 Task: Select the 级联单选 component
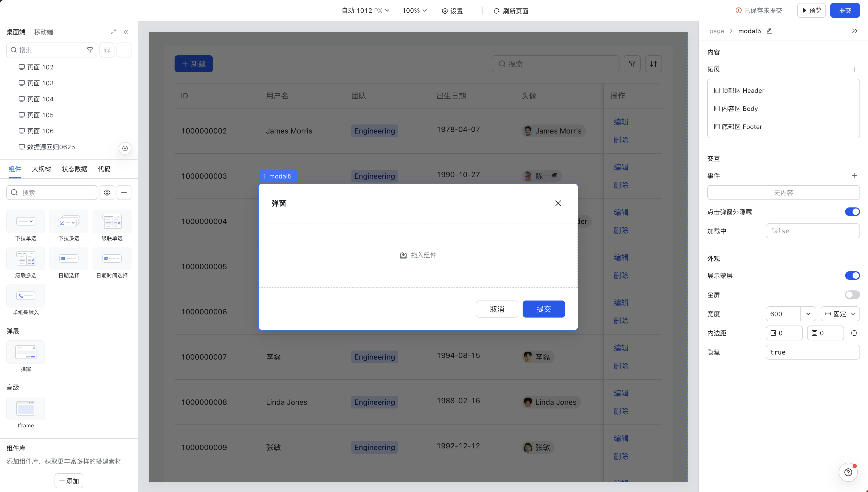coord(112,226)
